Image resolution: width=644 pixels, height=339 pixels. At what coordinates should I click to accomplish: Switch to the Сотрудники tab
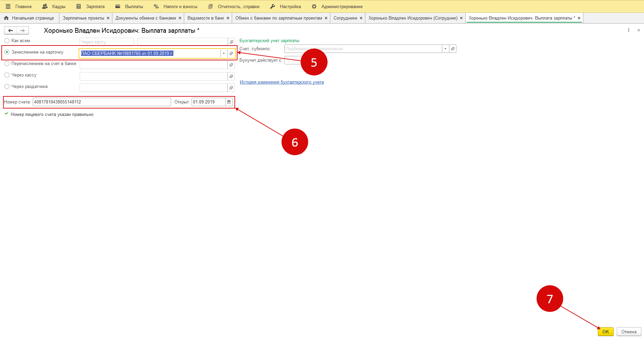345,18
